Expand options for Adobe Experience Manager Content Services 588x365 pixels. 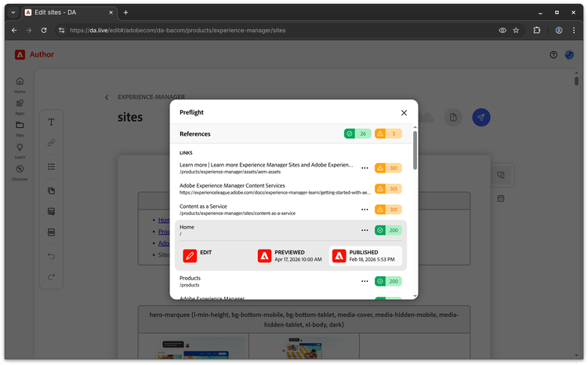point(365,188)
